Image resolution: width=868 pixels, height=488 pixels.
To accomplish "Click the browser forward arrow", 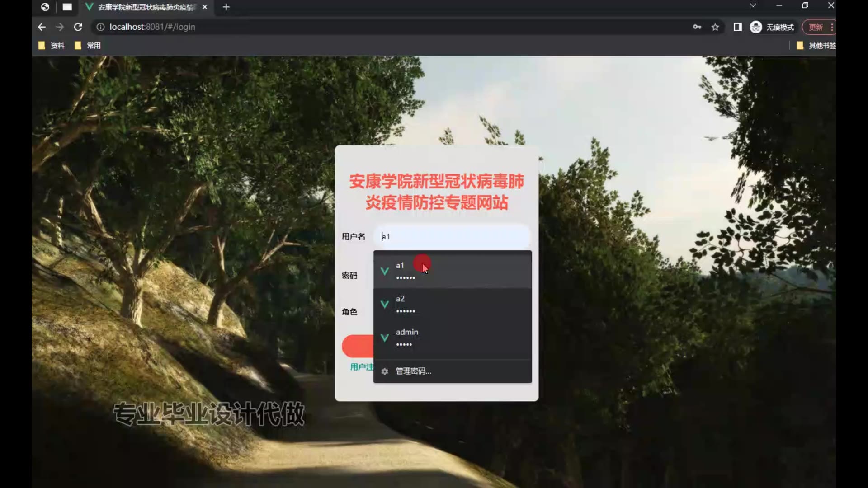I will 60,27.
